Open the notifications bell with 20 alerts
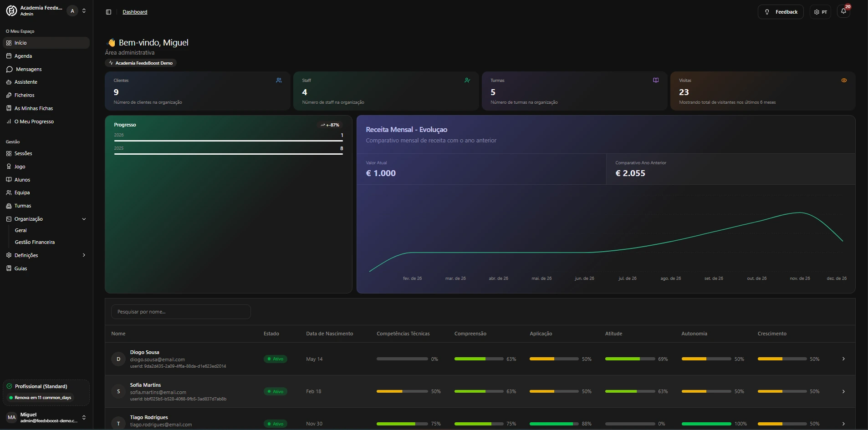868x430 pixels. coord(843,11)
